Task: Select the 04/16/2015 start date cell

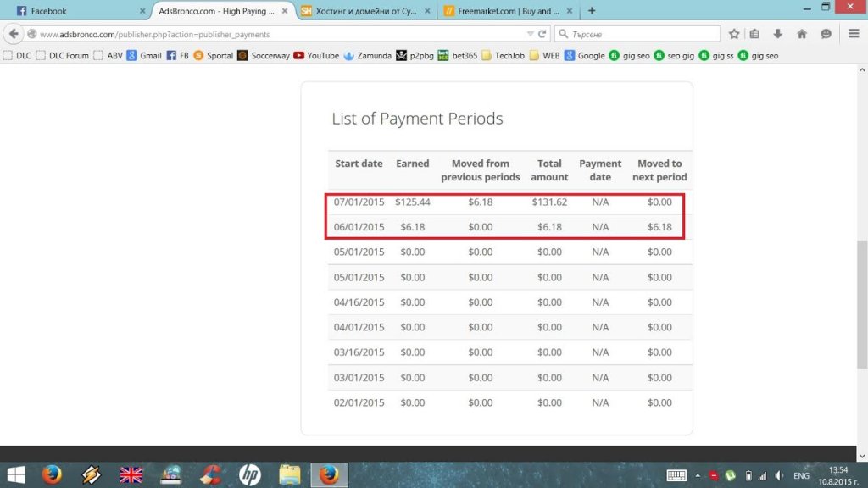Action: point(359,302)
